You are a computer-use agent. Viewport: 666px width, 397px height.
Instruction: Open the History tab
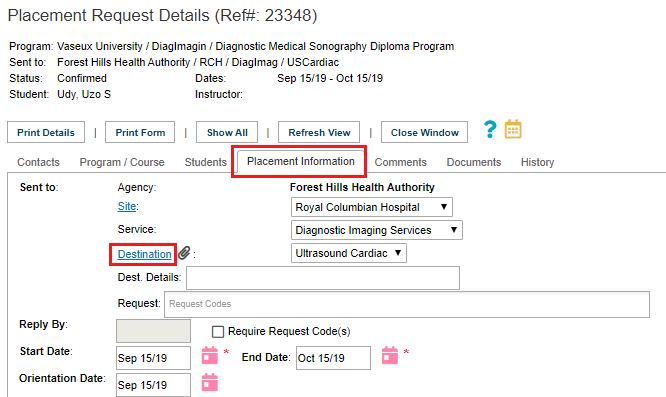pos(537,162)
